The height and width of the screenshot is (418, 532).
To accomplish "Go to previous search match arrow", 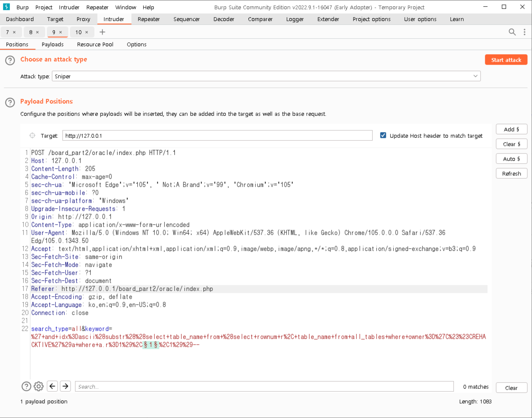I will pyautogui.click(x=52, y=386).
